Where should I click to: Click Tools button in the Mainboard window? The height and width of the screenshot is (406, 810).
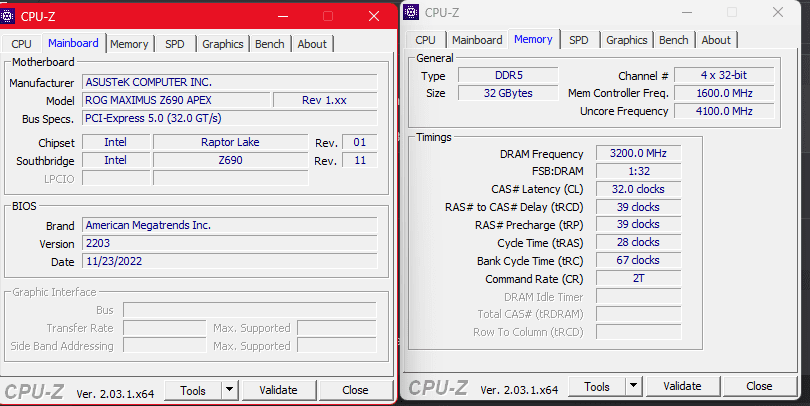[193, 391]
